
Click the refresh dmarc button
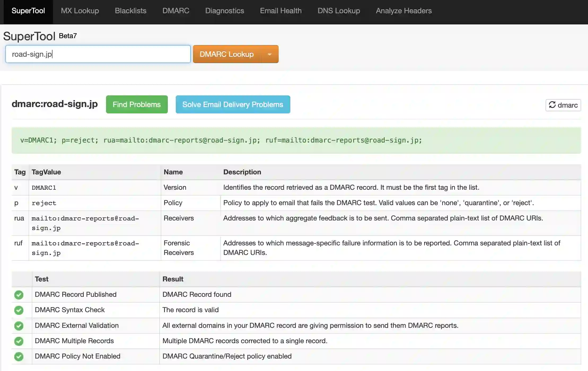[563, 105]
